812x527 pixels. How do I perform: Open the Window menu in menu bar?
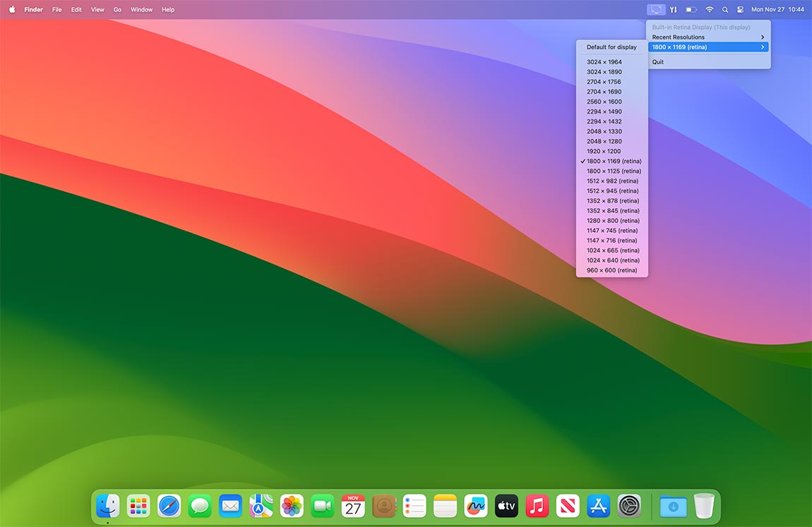142,10
